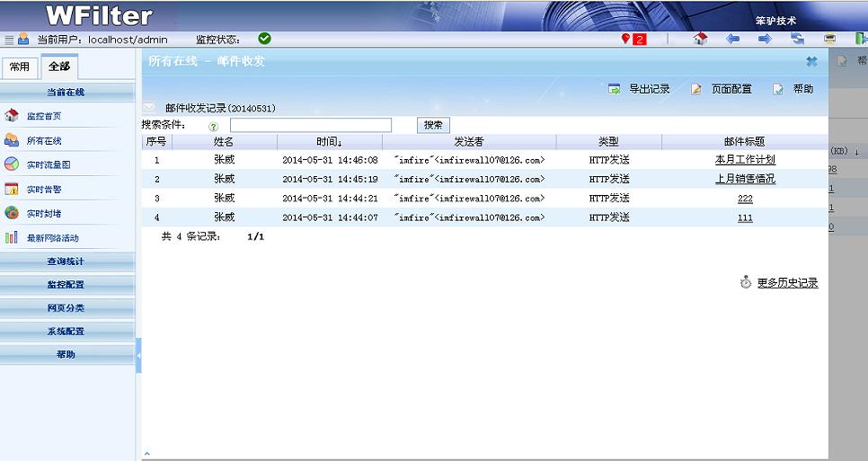The width and height of the screenshot is (868, 461).
Task: Click the refresh icon in top toolbar
Action: click(x=797, y=39)
